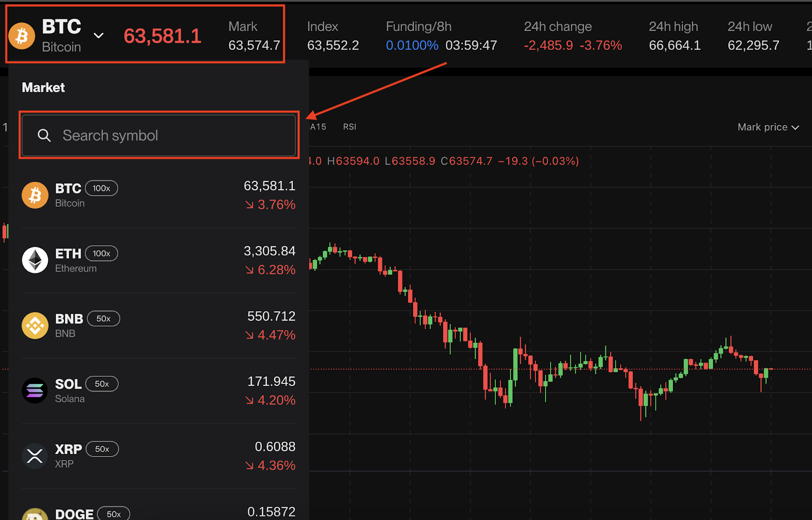Click the BNB price 550.712
This screenshot has height=520, width=812.
pyautogui.click(x=272, y=316)
